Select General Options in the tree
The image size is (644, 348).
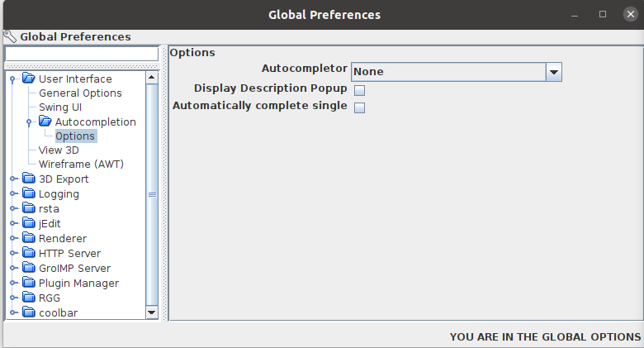click(80, 93)
